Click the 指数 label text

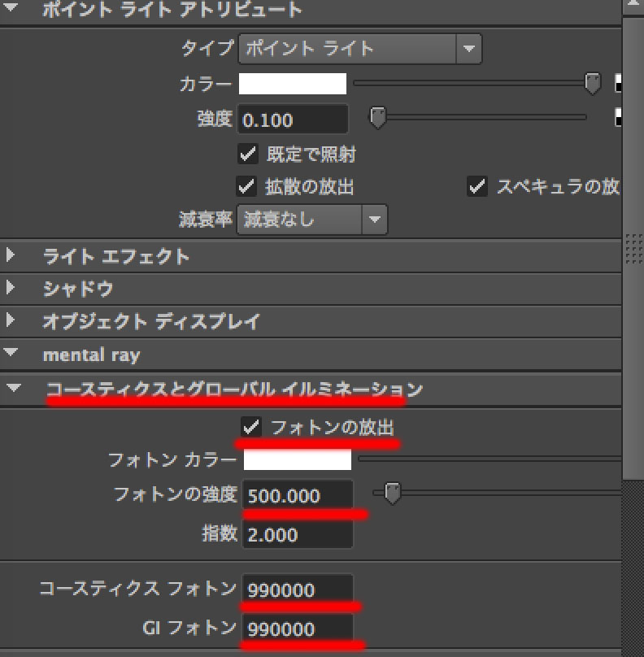220,533
